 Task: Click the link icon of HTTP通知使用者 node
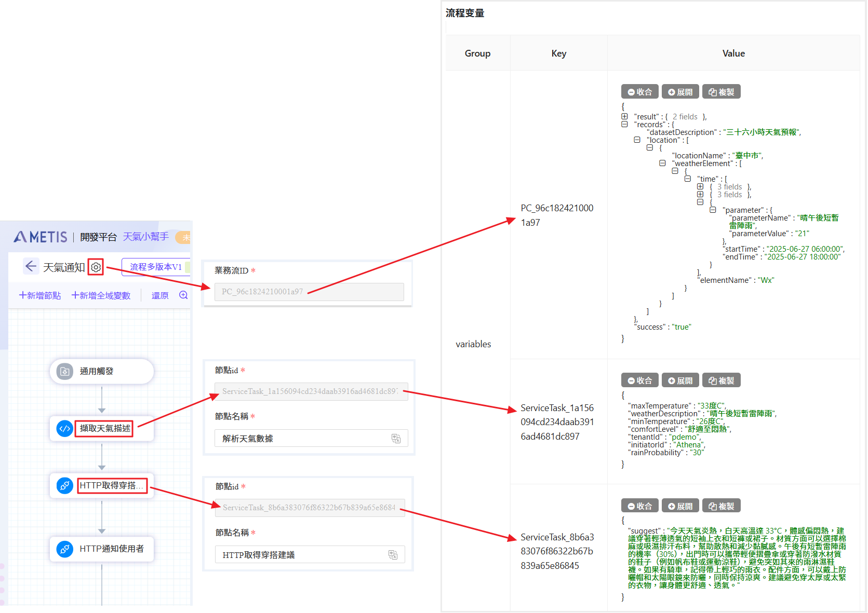click(65, 549)
